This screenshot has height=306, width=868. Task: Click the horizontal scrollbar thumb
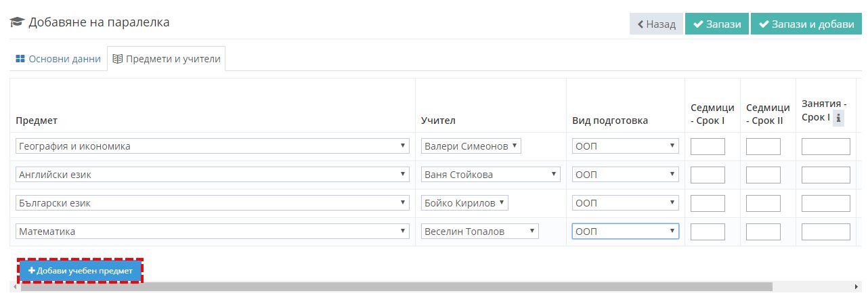coord(396,287)
